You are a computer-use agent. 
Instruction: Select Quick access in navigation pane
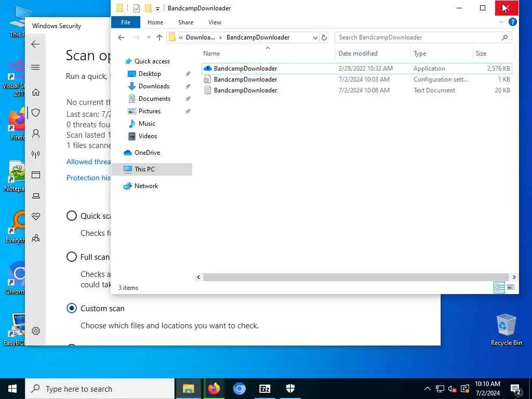pos(152,61)
